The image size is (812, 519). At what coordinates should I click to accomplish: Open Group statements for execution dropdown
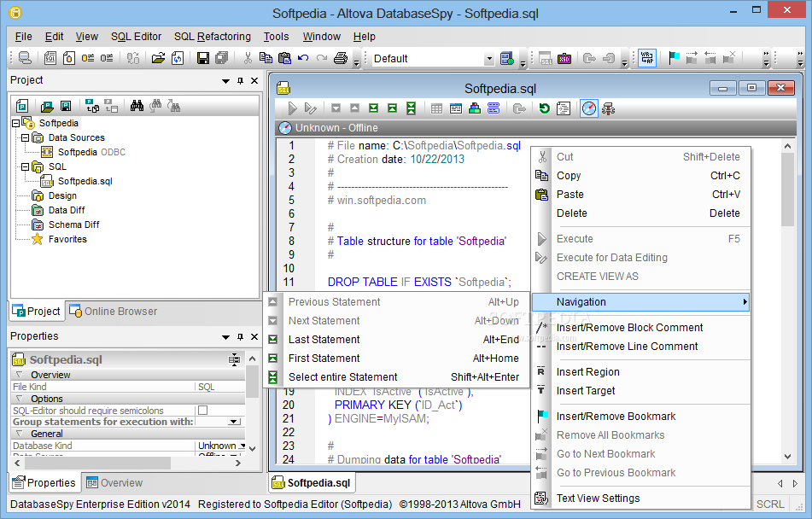[235, 422]
